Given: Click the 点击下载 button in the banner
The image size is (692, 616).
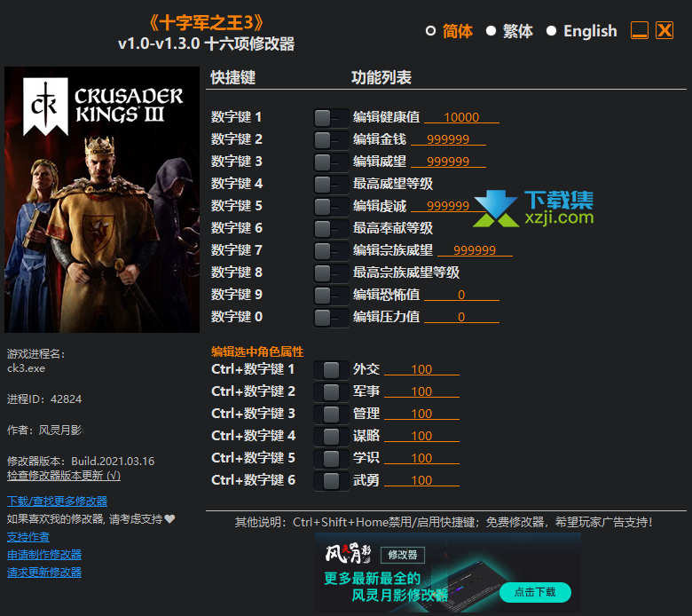Looking at the screenshot, I should click(535, 592).
